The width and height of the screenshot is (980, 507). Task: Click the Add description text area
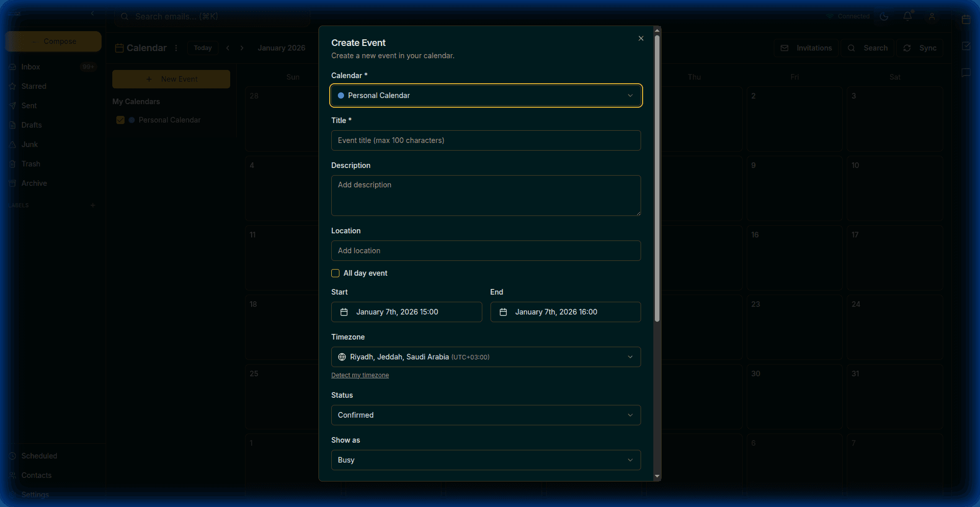485,195
